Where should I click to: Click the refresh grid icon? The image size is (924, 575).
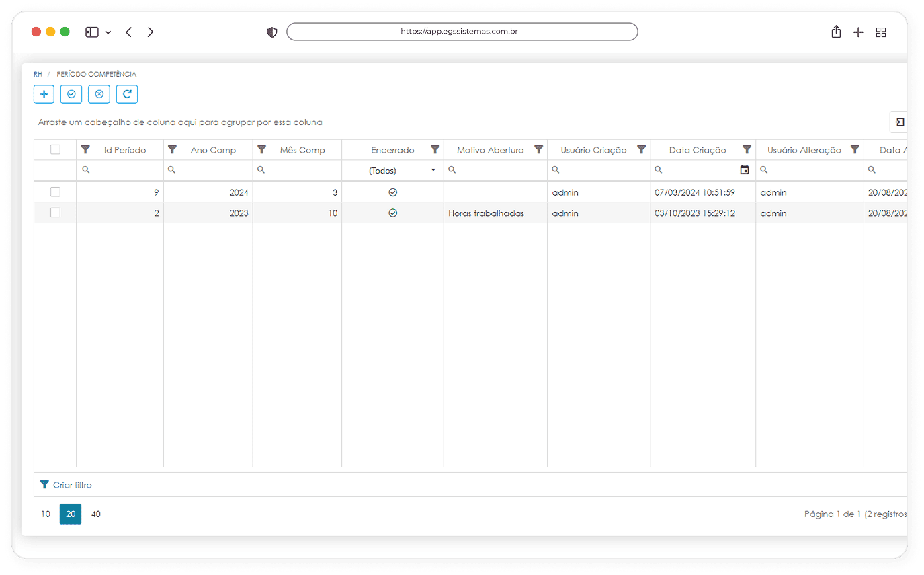coord(126,94)
